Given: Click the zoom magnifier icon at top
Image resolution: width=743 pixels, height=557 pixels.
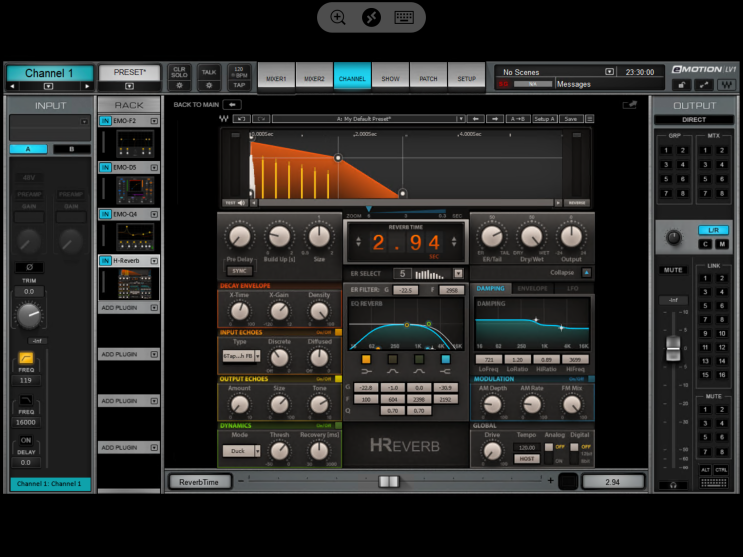Looking at the screenshot, I should tap(338, 18).
